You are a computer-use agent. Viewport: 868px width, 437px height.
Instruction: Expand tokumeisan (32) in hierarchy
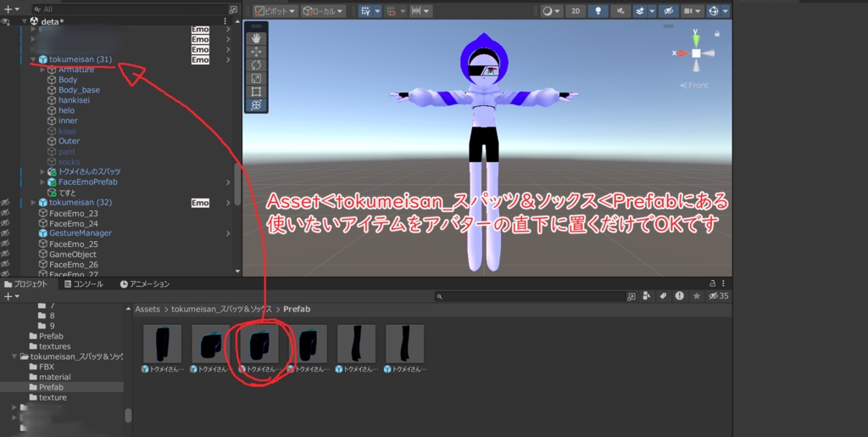pos(33,203)
